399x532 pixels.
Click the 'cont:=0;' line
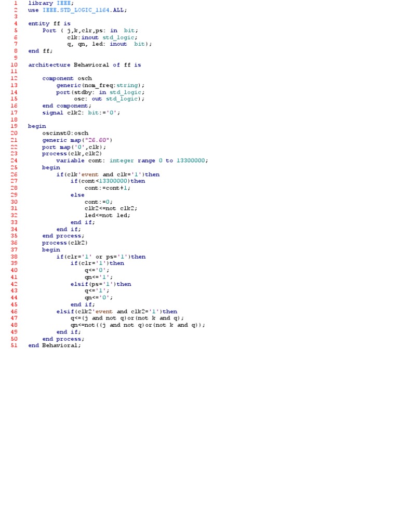click(x=99, y=202)
